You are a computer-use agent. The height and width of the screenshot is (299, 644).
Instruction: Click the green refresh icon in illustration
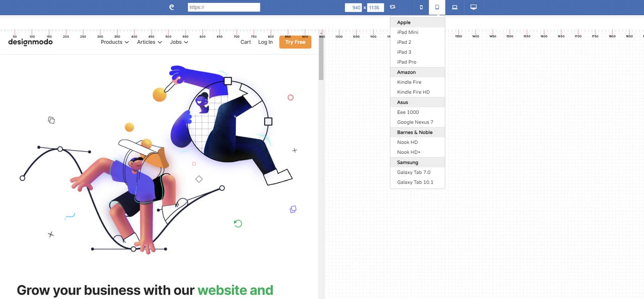tap(238, 223)
